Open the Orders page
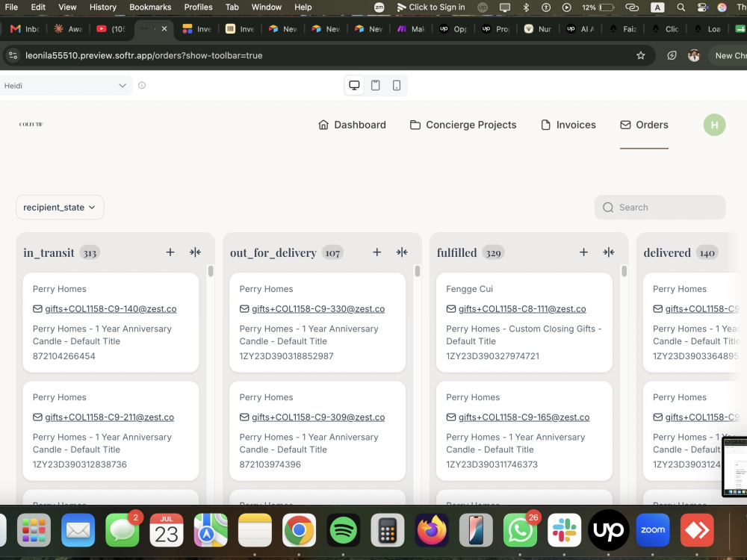The image size is (747, 560). [x=644, y=125]
